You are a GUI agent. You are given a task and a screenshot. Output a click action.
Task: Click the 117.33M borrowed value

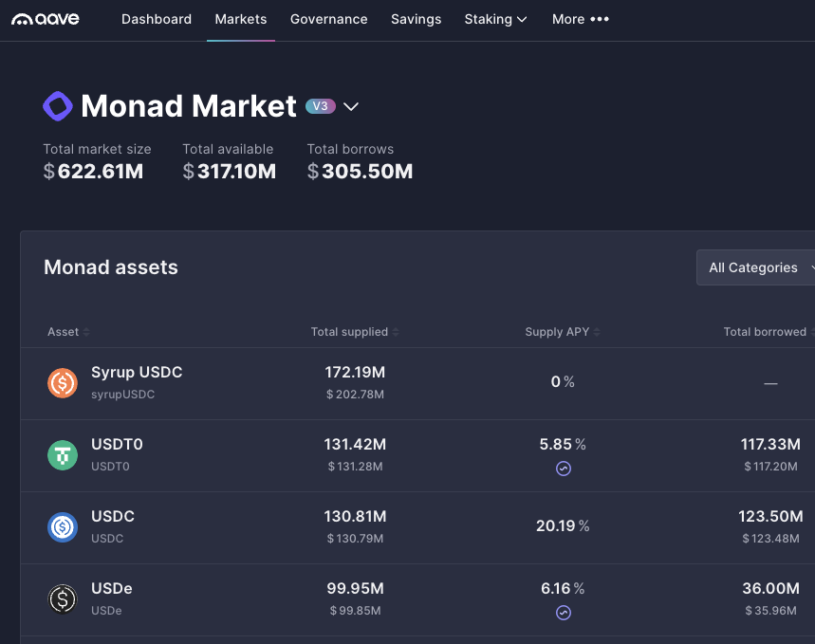tap(770, 445)
